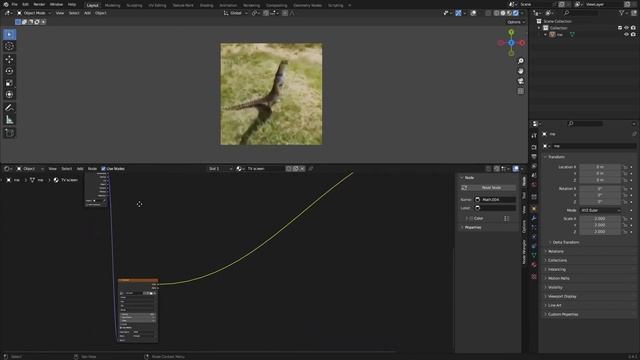
Task: Select the Annotate tool
Action: tap(9, 108)
